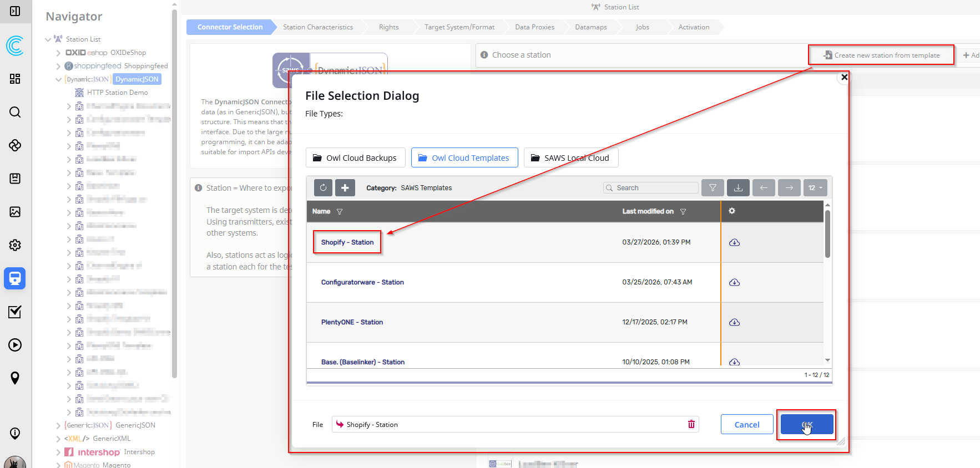Open the highlighted station icon in sidebar

pyautogui.click(x=15, y=278)
